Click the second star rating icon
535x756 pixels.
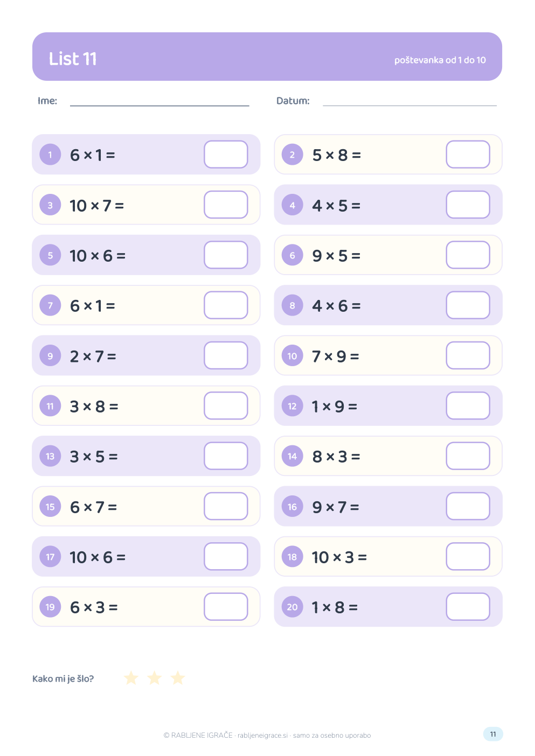click(155, 678)
